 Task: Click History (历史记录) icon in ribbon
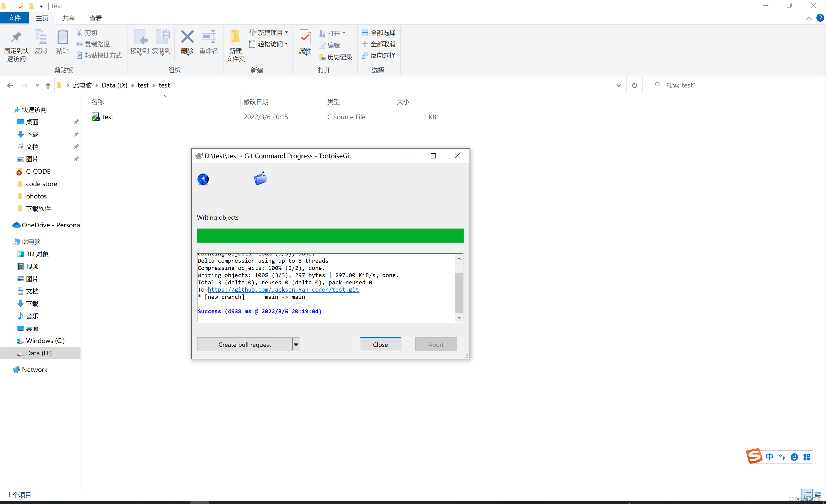[322, 58]
